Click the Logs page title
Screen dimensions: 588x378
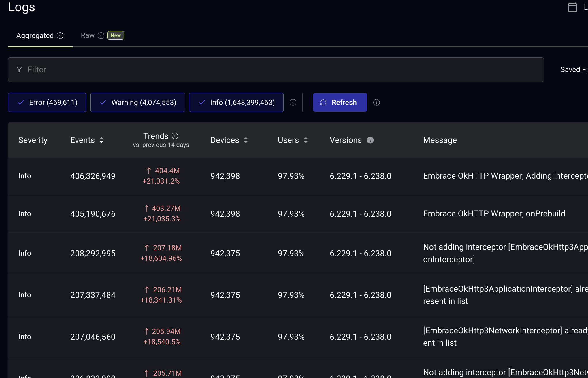click(22, 7)
